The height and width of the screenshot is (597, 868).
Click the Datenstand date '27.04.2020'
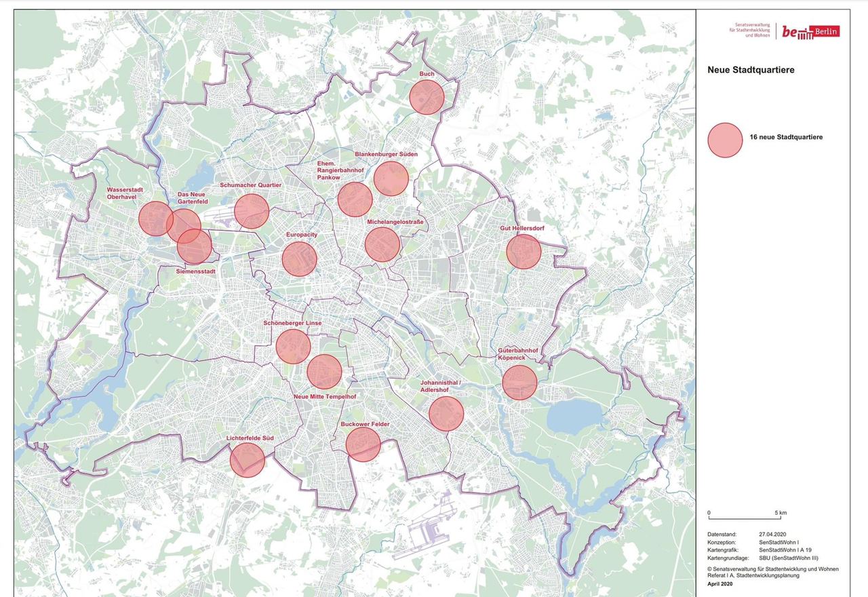773,535
